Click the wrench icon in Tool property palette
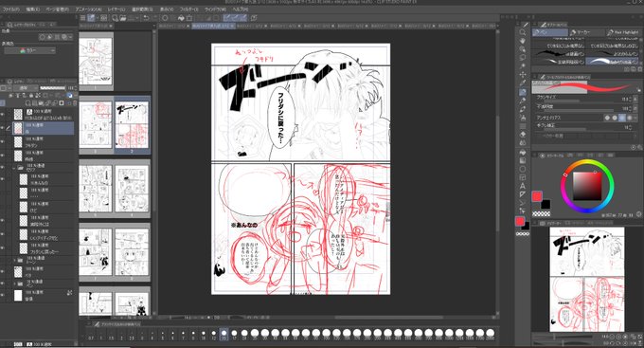The width and height of the screenshot is (644, 348). pyautogui.click(x=639, y=147)
